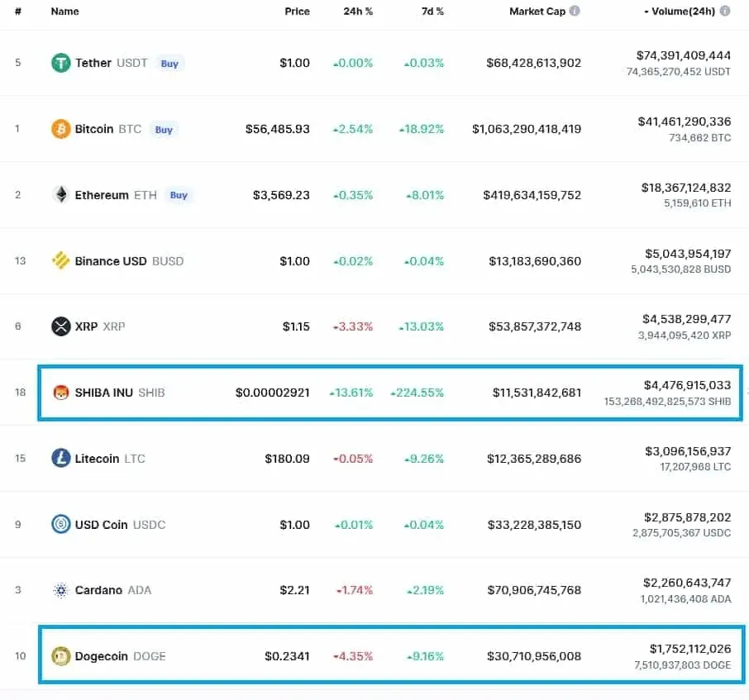Click the Ethereum diamond logo icon
The image size is (749, 700).
click(60, 195)
